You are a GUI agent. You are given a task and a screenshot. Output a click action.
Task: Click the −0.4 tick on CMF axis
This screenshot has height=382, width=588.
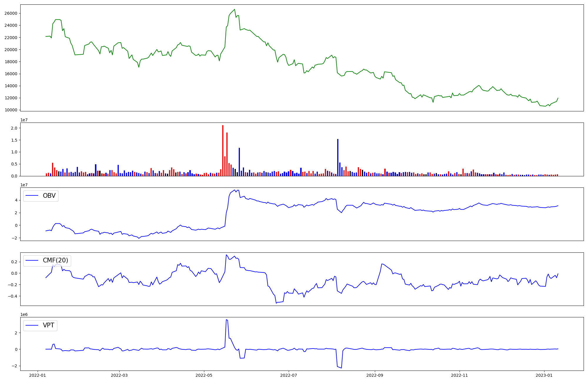pyautogui.click(x=12, y=296)
